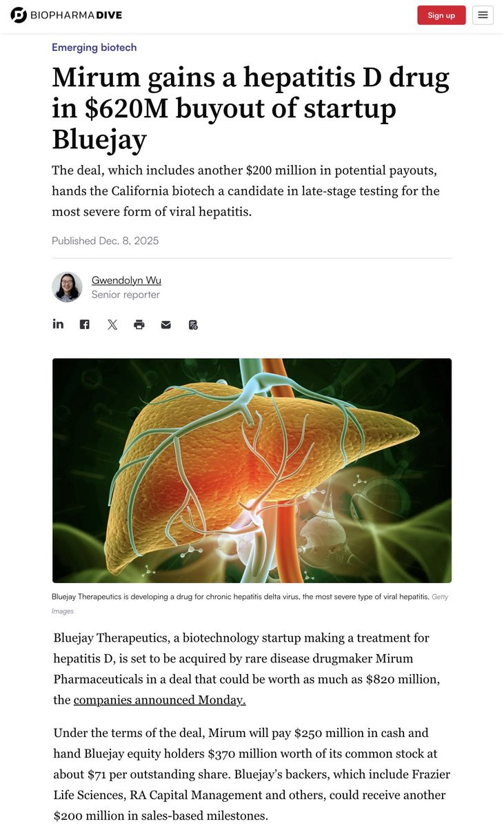This screenshot has height=828, width=504.
Task: Click the Mirum hepatitis D headline
Action: point(250,108)
